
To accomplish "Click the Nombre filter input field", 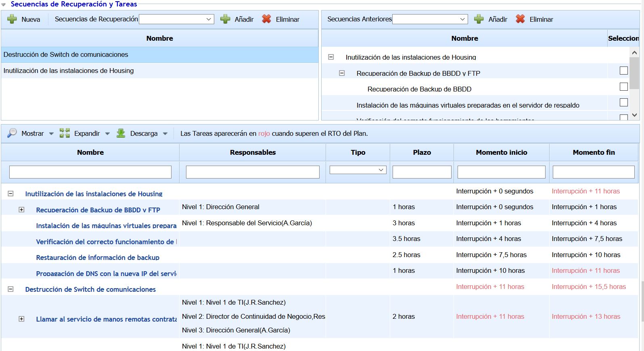I will [x=90, y=172].
